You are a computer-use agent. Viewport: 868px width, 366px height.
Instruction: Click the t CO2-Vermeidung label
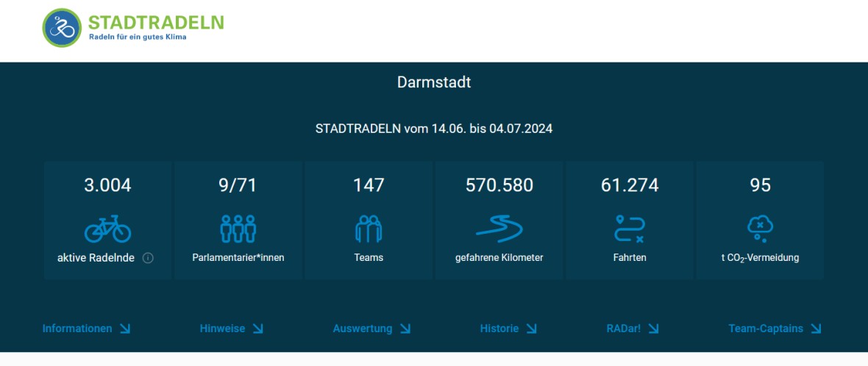[x=760, y=258]
